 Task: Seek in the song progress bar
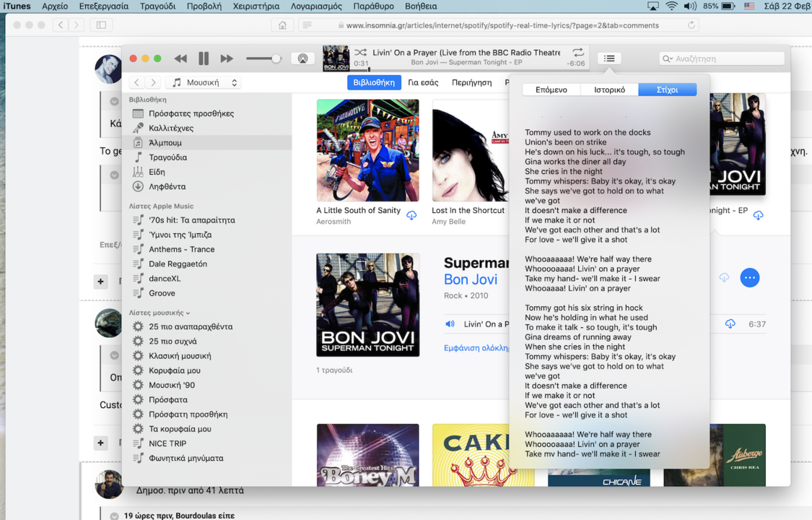pos(468,69)
